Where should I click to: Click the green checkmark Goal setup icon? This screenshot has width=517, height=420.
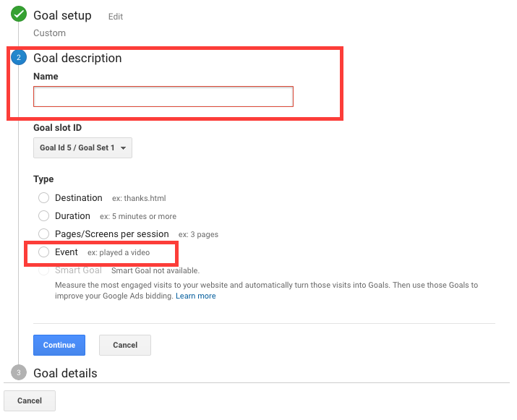point(19,14)
